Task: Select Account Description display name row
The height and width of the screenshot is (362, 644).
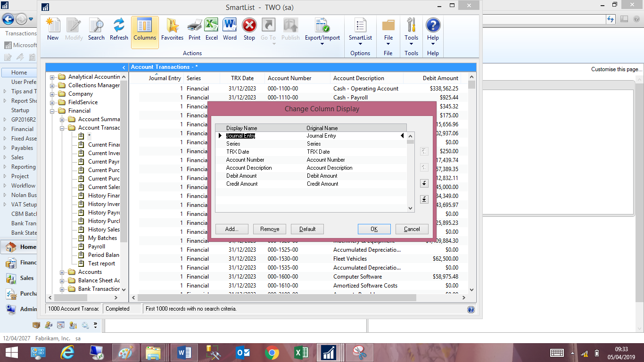Action: [249, 168]
